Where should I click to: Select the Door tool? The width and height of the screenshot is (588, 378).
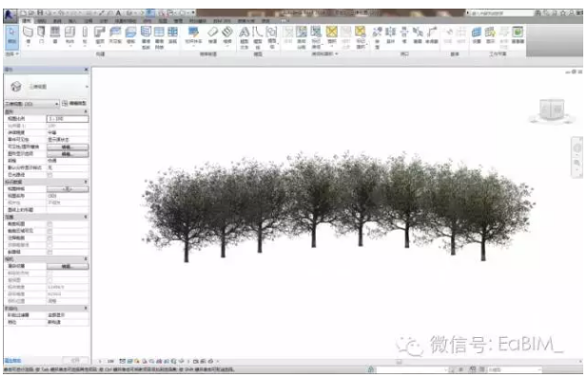click(42, 36)
